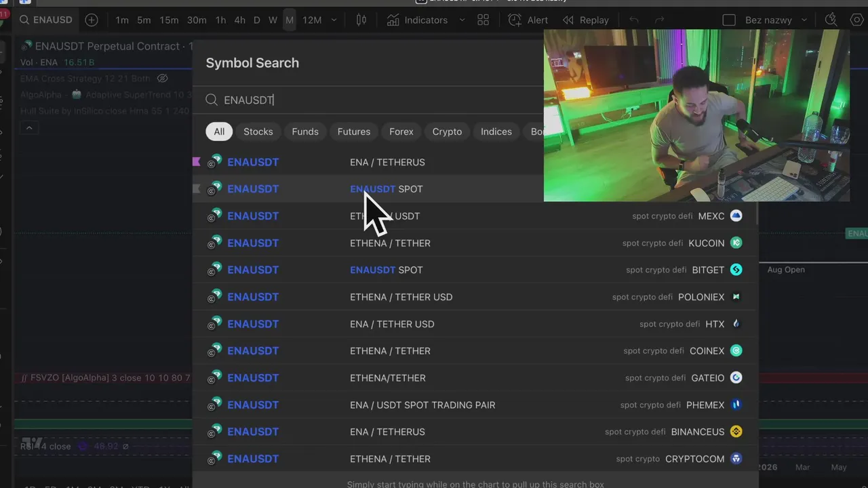Click the ENAUSDT ticker in the COINEX row
The width and height of the screenshot is (868, 488).
click(x=253, y=350)
